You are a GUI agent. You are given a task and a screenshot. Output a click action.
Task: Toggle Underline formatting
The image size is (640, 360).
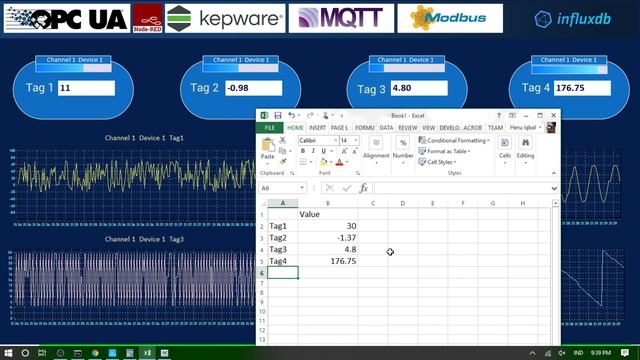(323, 151)
